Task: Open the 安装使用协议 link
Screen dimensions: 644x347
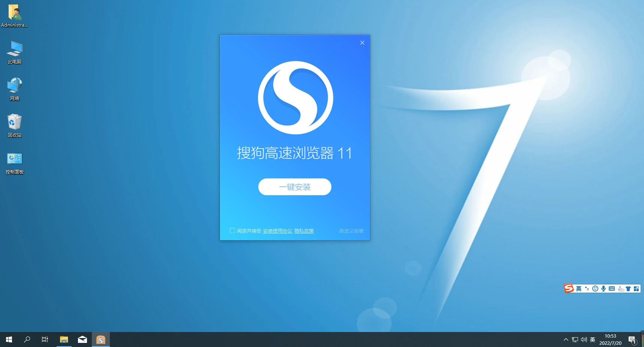Action: pos(277,231)
